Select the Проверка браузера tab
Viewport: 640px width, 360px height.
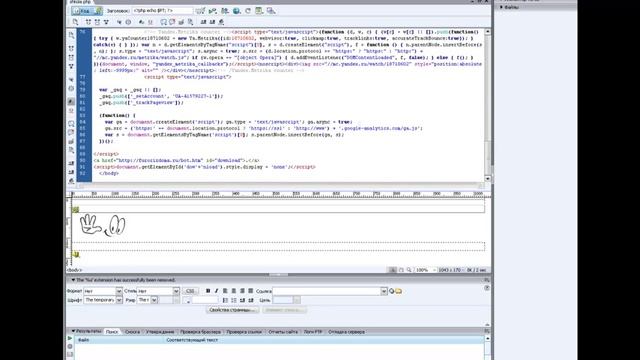point(200,332)
